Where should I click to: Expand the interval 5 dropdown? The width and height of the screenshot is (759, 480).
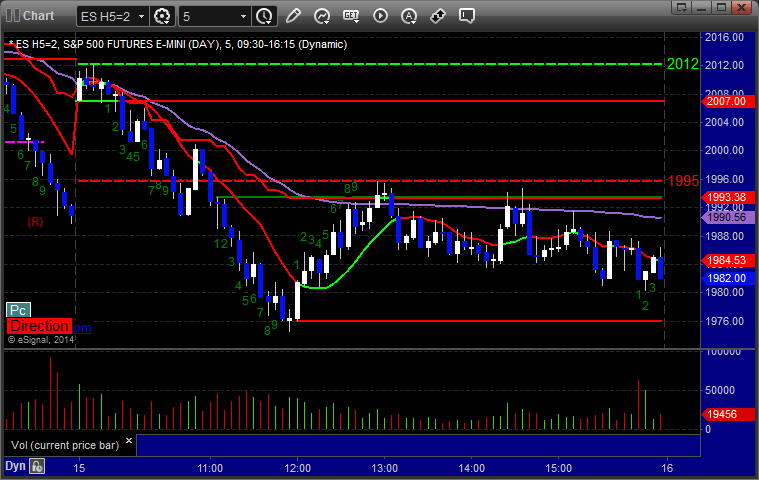[x=243, y=16]
